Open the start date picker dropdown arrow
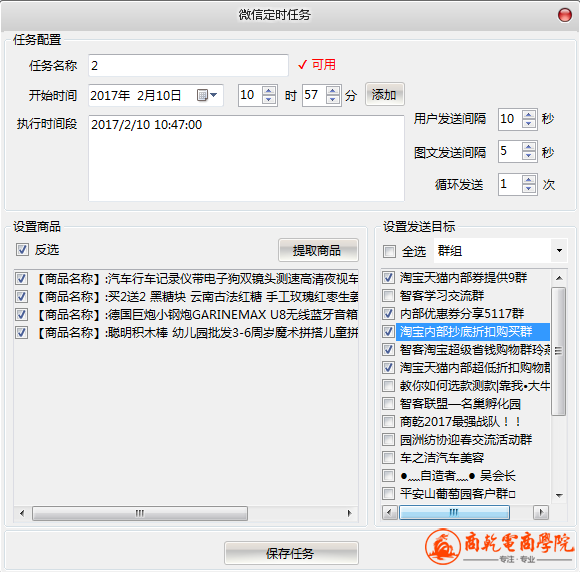The image size is (580, 572). (x=213, y=95)
